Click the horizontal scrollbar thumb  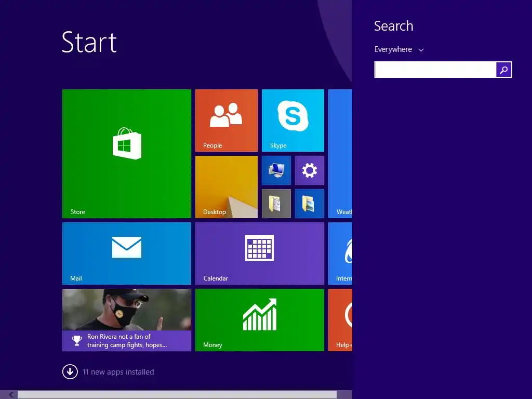[x=177, y=395]
